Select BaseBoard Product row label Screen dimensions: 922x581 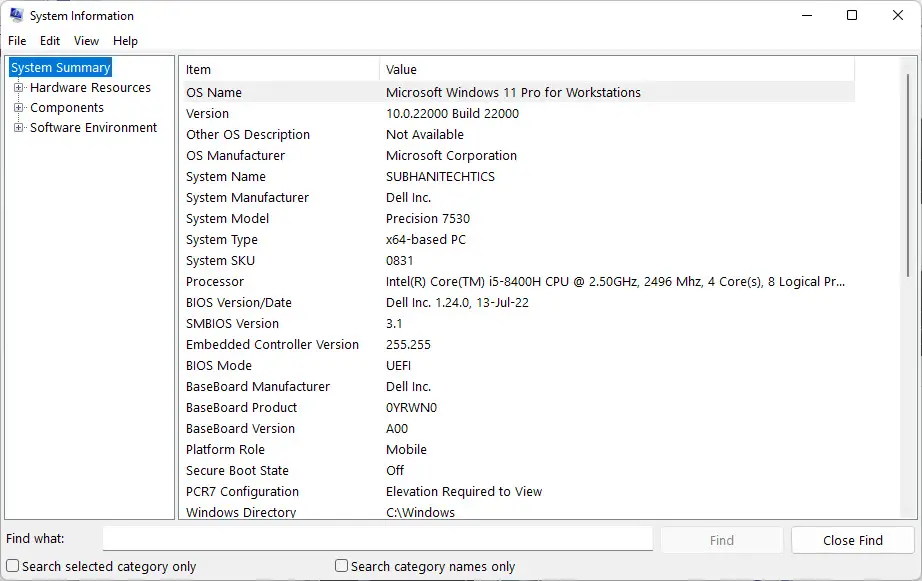click(242, 408)
